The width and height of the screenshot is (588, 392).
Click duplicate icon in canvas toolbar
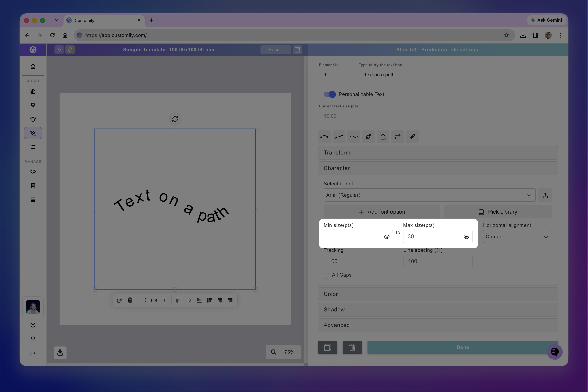[x=119, y=300]
